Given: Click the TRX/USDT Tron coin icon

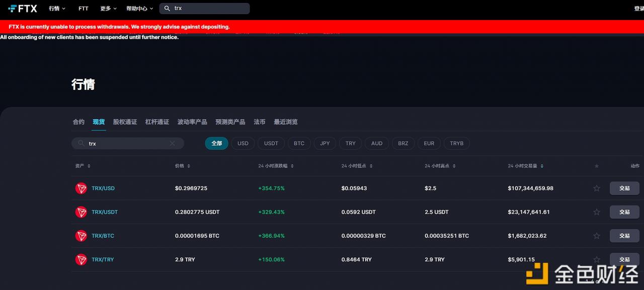Looking at the screenshot, I should tap(81, 212).
